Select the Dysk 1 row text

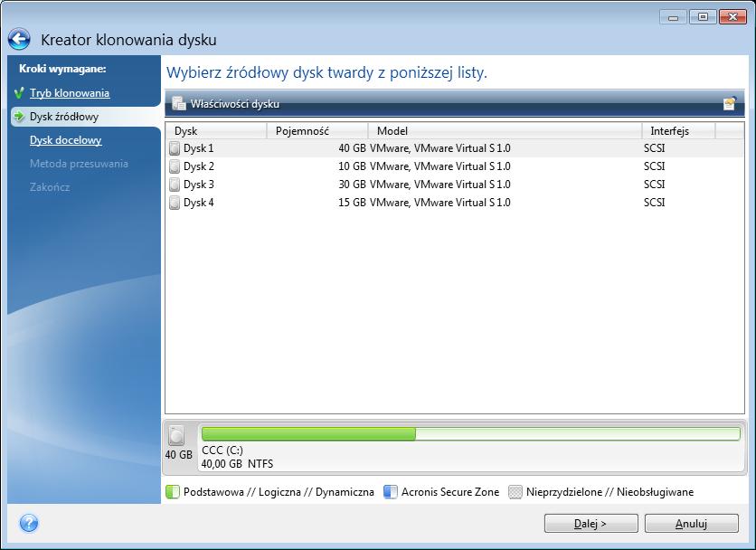tap(198, 148)
